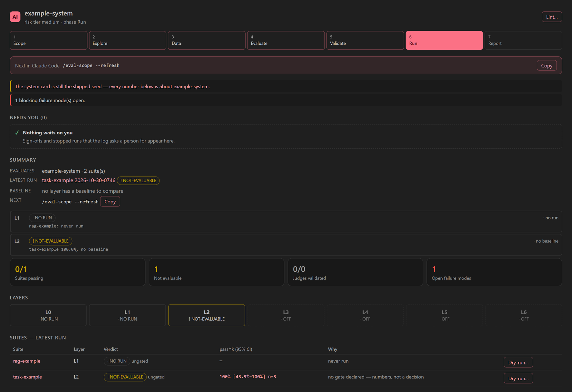The image size is (572, 392).
Task: Copy the summary NEXT command
Action: coord(110,202)
